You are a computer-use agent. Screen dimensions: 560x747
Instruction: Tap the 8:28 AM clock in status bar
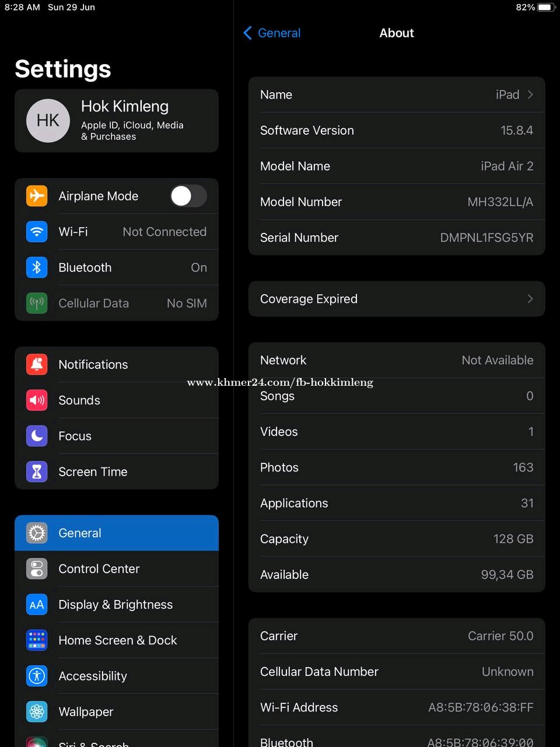click(x=22, y=7)
